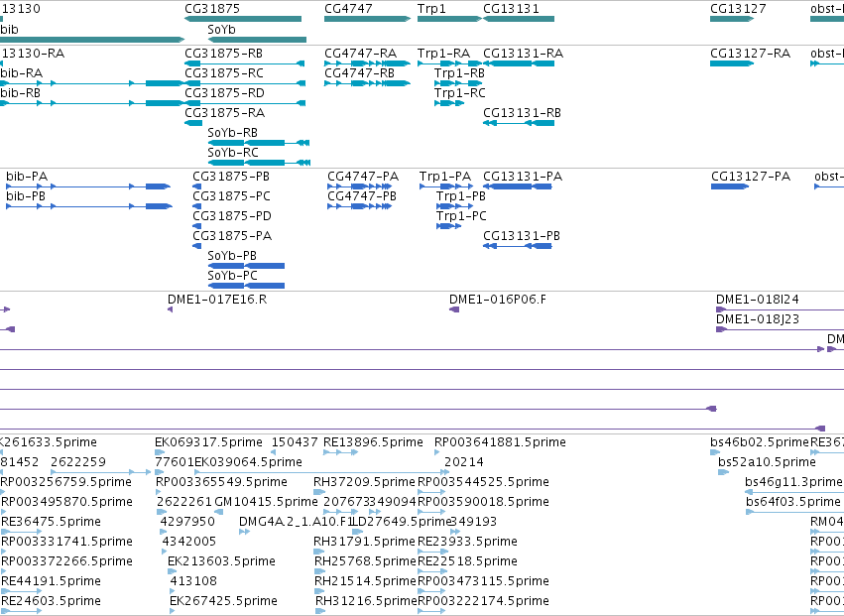Viewport: 844px width, 616px height.
Task: Click the EK267425.5prime EST label
Action: click(223, 601)
